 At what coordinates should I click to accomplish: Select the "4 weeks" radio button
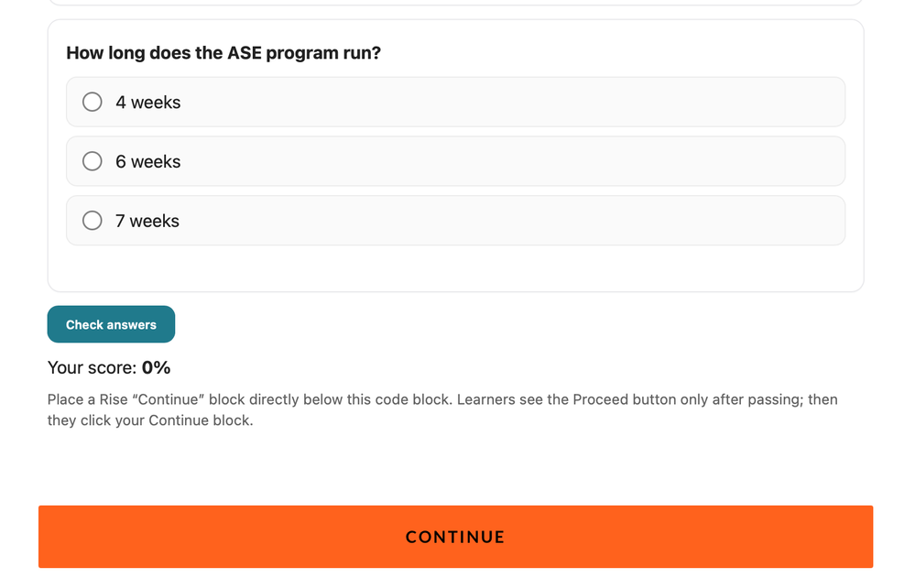pyautogui.click(x=93, y=102)
